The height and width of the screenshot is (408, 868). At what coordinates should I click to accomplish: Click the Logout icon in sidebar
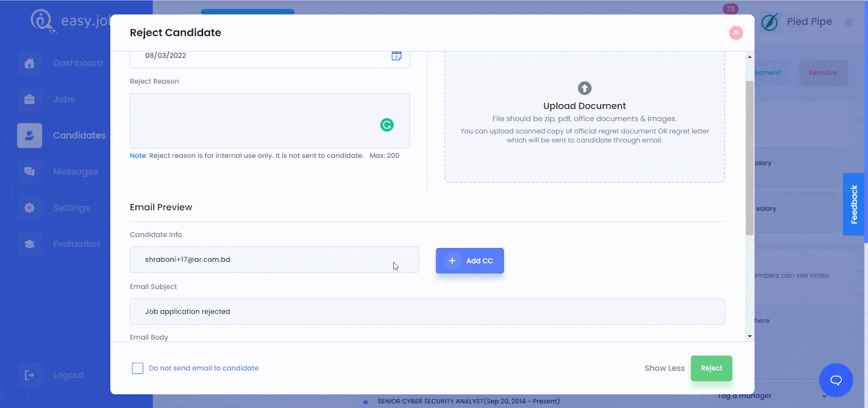(29, 375)
